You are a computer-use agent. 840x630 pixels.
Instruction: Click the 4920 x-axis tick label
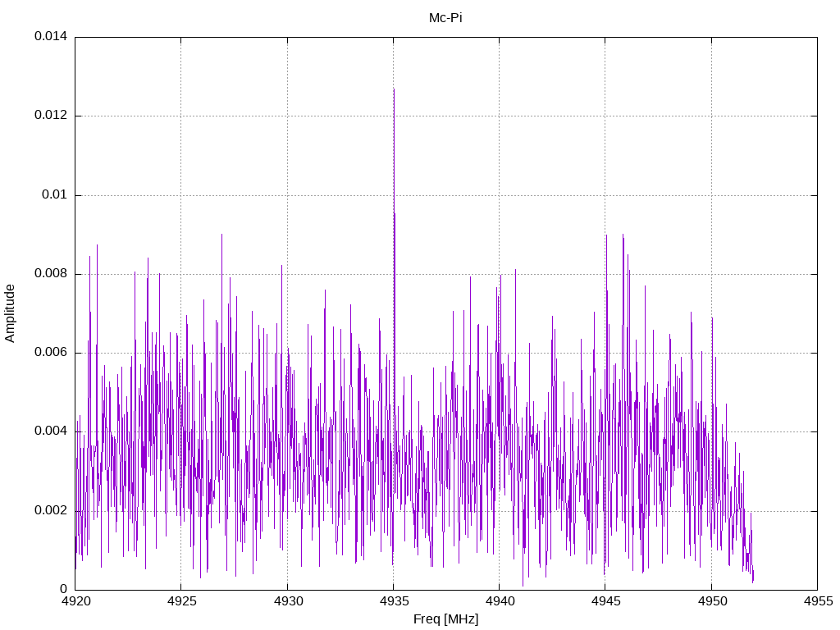[x=75, y=601]
